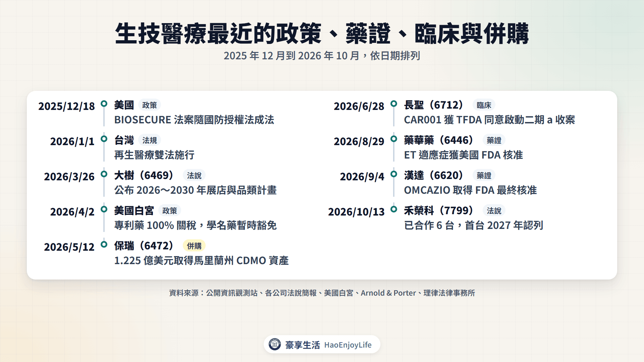Image resolution: width=644 pixels, height=362 pixels.
Task: Click '1.225 億美元取得馬里蘭州 CDMO 資產'
Action: [x=202, y=261]
